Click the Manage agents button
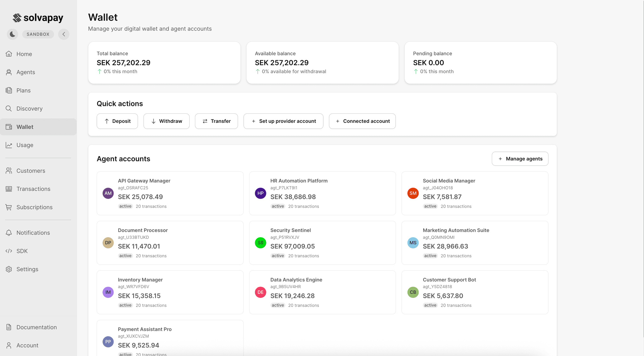 [x=520, y=159]
